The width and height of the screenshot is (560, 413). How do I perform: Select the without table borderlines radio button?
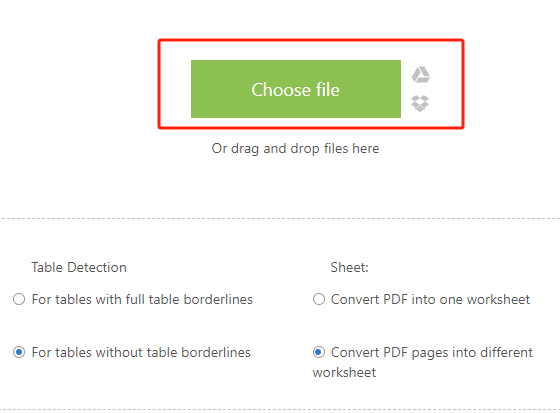(19, 352)
